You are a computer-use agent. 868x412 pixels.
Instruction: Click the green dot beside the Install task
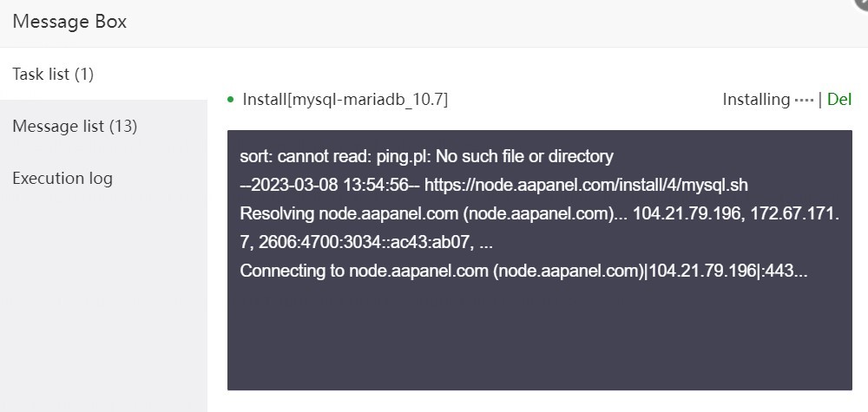click(x=230, y=100)
